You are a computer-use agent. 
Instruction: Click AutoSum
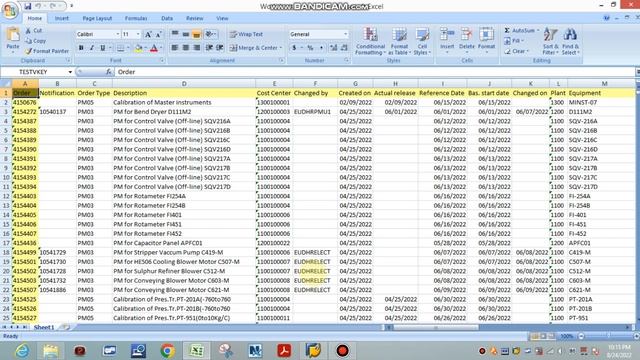pyautogui.click(x=521, y=31)
